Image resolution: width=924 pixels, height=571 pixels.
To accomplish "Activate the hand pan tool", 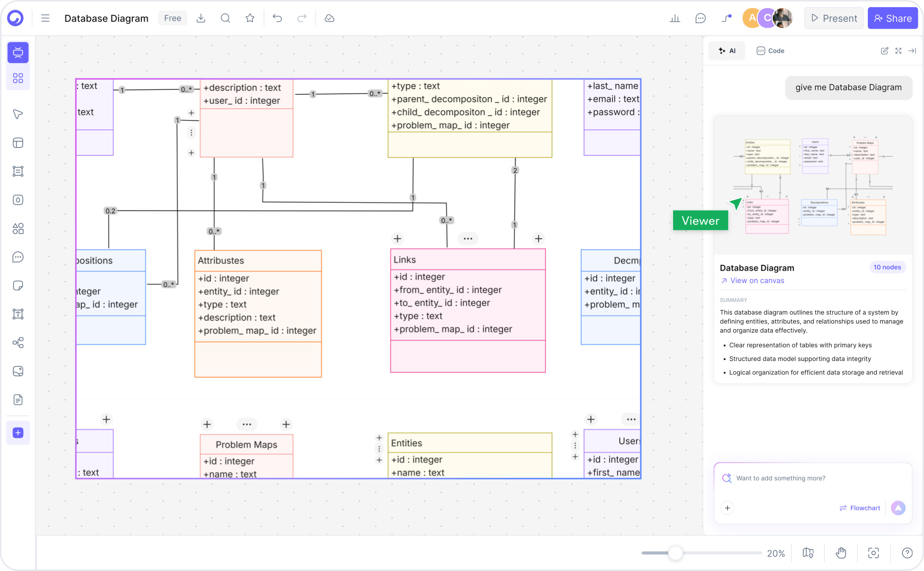I will click(x=841, y=553).
